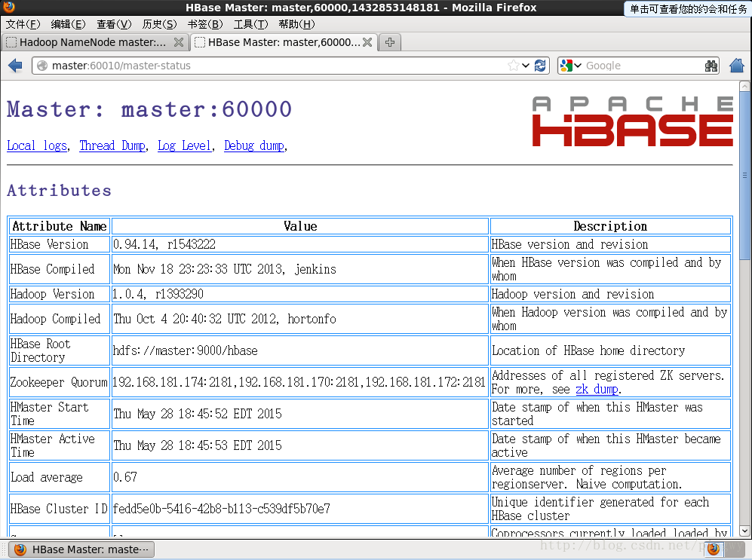Select the HBase Master tab
The height and width of the screenshot is (560, 752).
click(284, 42)
